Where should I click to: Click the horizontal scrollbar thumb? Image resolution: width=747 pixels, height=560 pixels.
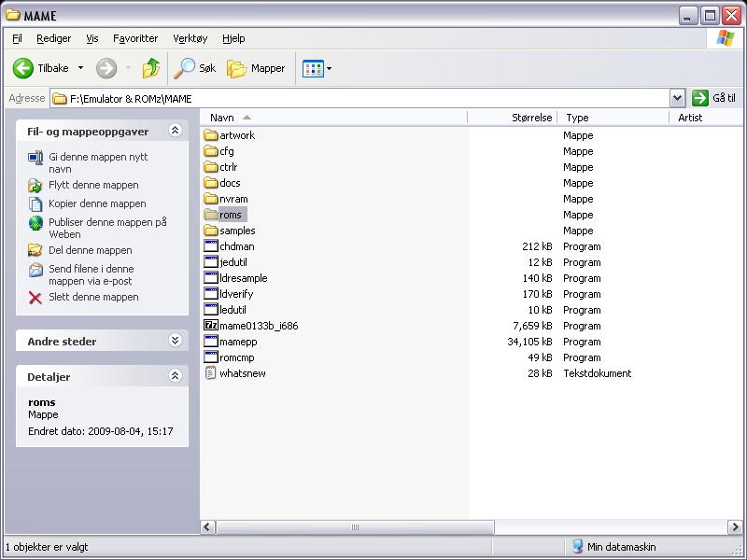coord(356,527)
